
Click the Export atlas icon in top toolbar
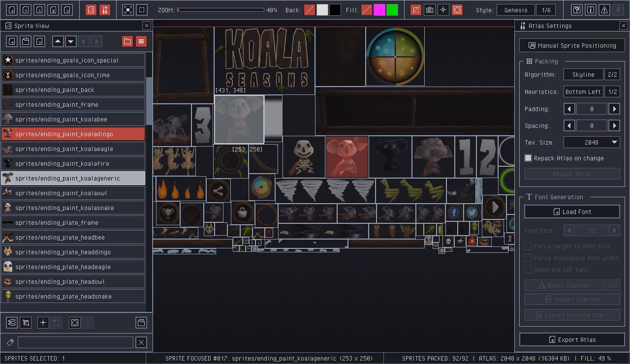pyautogui.click(x=53, y=10)
